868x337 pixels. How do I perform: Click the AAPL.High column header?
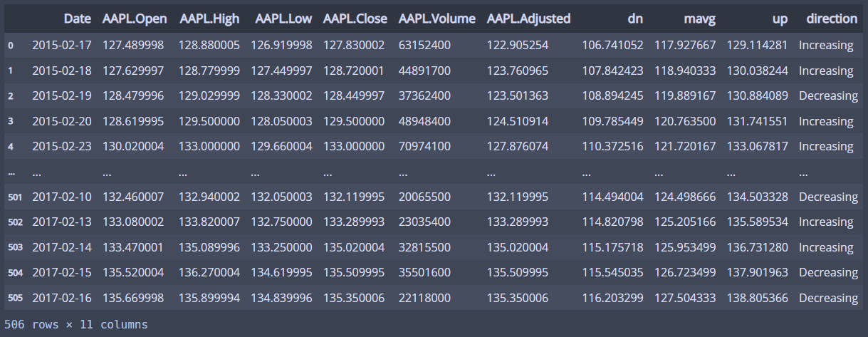(209, 19)
